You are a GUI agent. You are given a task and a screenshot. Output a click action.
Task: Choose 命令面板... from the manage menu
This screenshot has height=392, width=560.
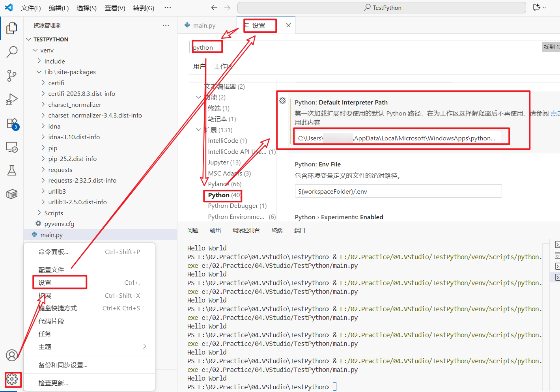[x=89, y=252]
